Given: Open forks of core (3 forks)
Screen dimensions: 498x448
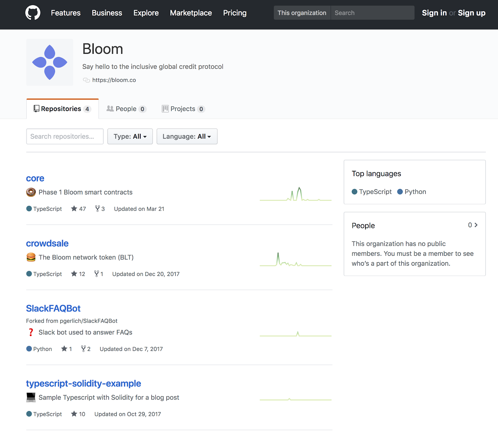Looking at the screenshot, I should coord(100,209).
